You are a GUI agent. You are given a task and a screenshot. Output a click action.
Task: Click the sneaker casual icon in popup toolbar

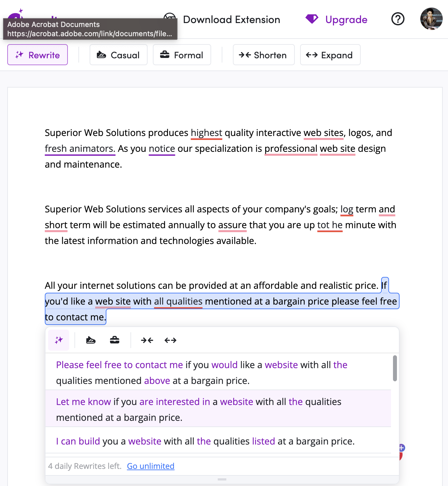click(91, 340)
